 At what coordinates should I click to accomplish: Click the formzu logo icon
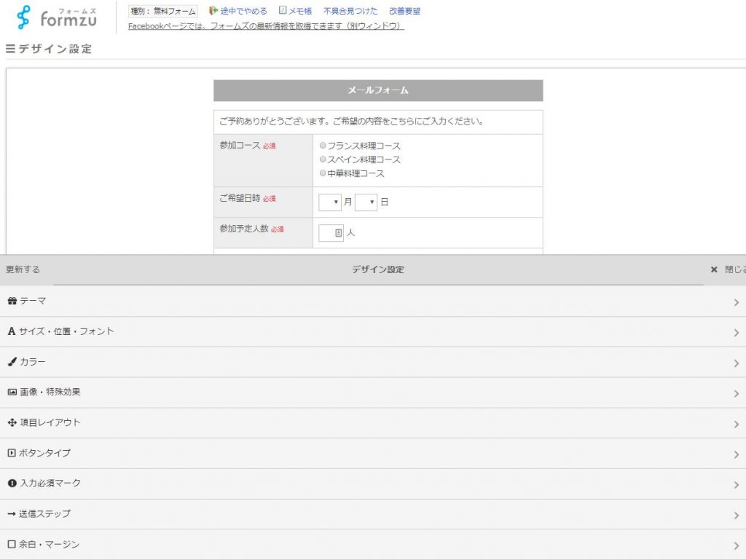[x=24, y=17]
